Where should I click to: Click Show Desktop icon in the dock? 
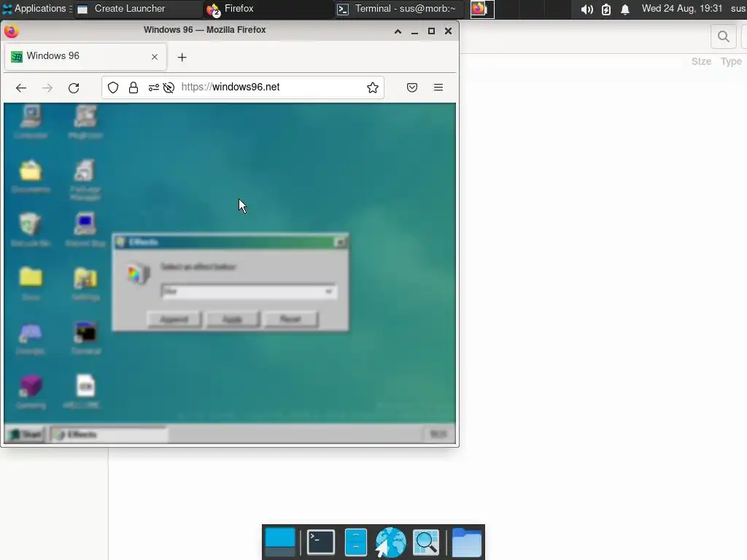(280, 542)
